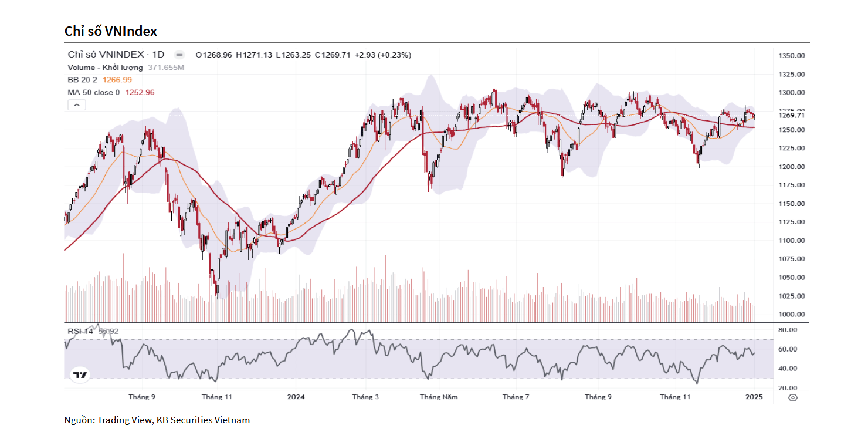Click the 1000.00 price axis label
The width and height of the screenshot is (868, 442).
click(x=792, y=315)
